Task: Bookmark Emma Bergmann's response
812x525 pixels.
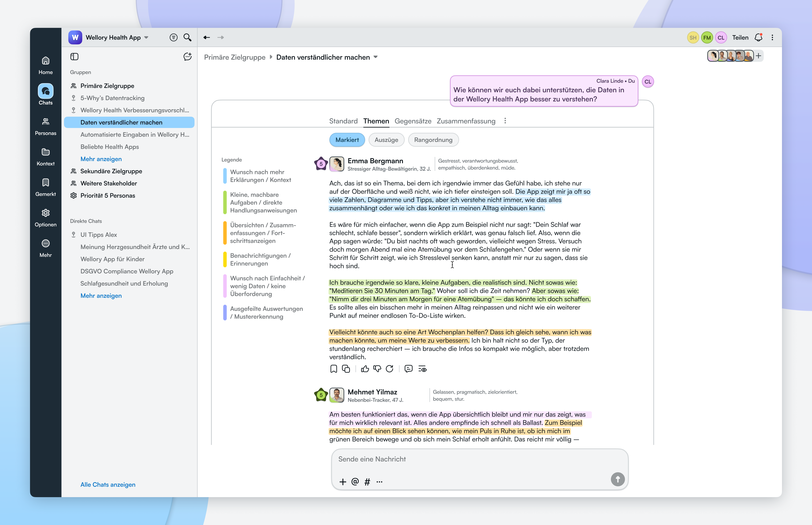Action: (x=334, y=369)
